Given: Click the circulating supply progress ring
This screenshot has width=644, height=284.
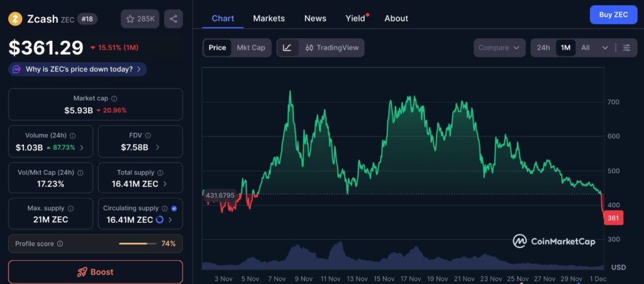Looking at the screenshot, I should click(159, 220).
